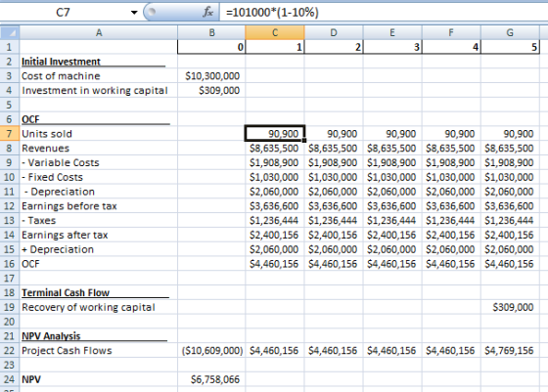Select row 24 header
This screenshot has height=392, width=548.
[10, 379]
